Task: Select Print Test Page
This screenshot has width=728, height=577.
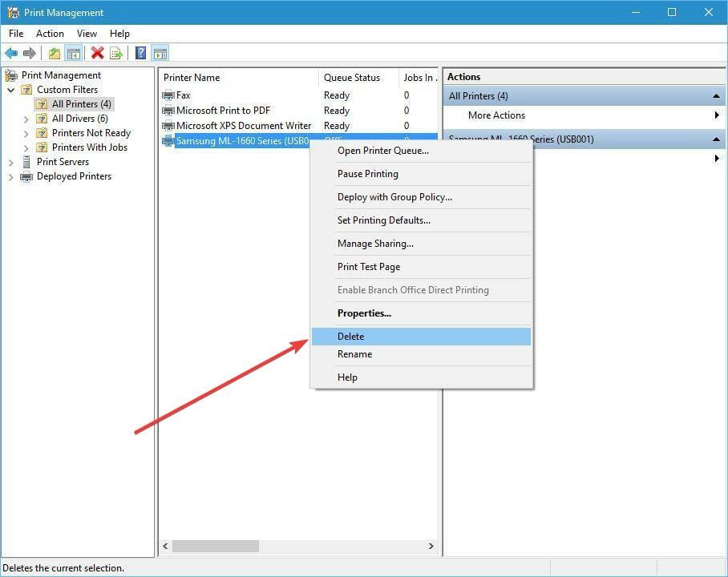Action: 421,266
